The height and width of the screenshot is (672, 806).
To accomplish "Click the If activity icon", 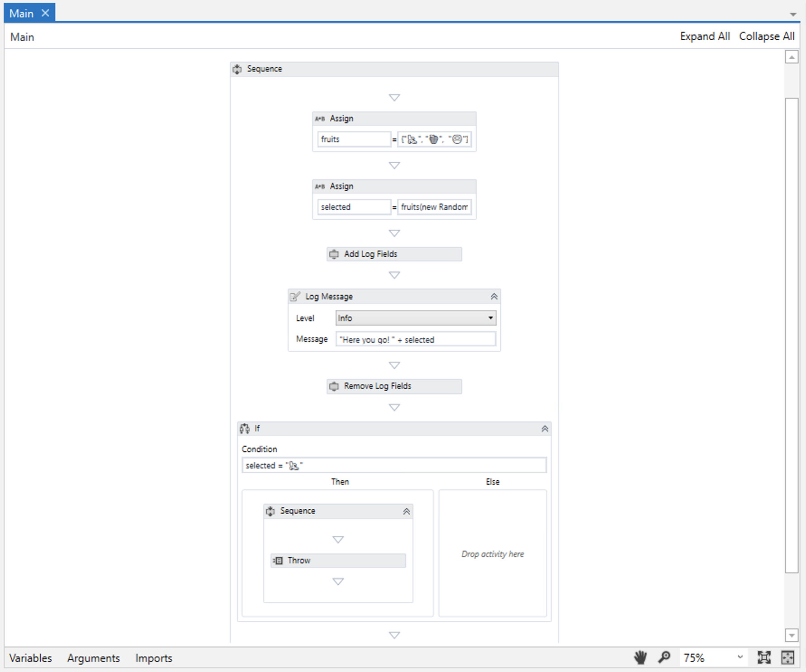I will [245, 428].
